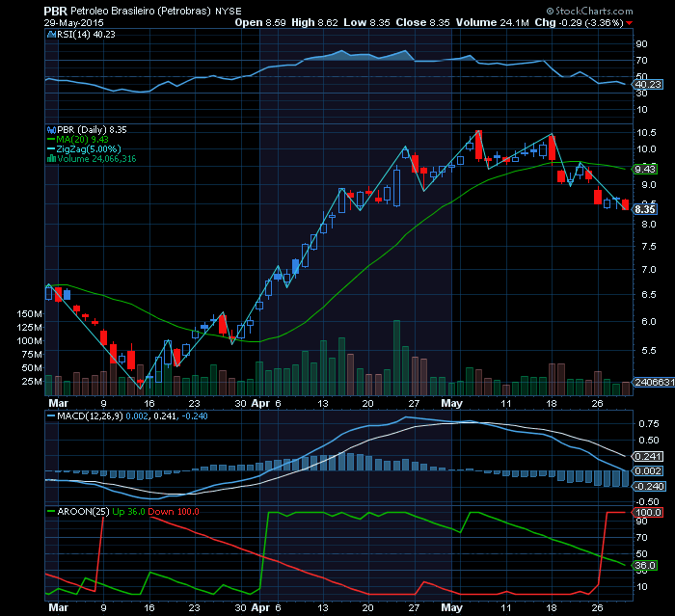Click the 0.002 MACD line tag

[648, 471]
